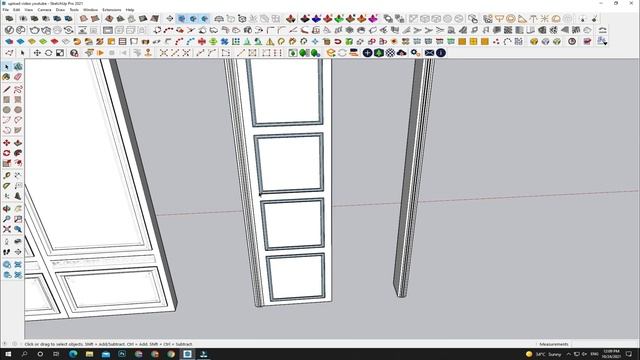Activate the Tape Measure tool

pyautogui.click(x=7, y=176)
